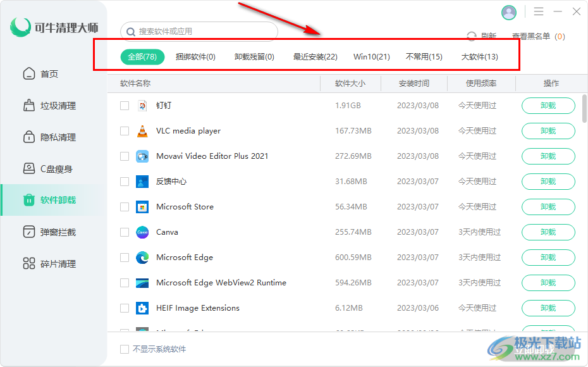
Task: Check the box for Microsoft Edge
Action: [x=125, y=258]
